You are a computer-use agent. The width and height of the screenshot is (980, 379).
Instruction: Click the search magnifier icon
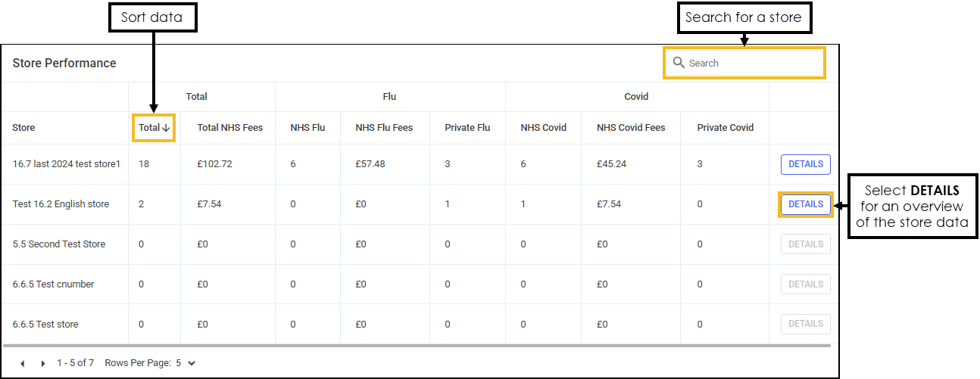679,63
